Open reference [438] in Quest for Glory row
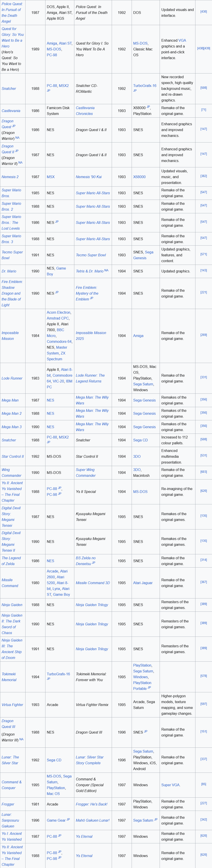 200,48
